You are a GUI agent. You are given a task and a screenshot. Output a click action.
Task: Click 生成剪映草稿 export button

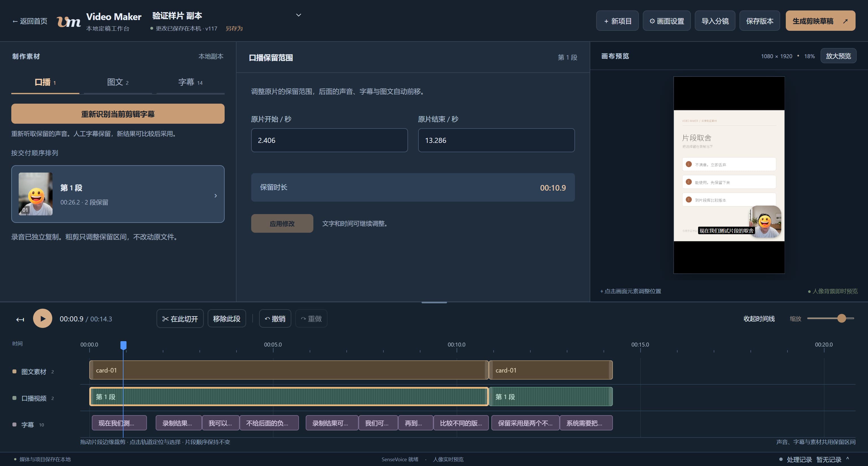pos(820,21)
